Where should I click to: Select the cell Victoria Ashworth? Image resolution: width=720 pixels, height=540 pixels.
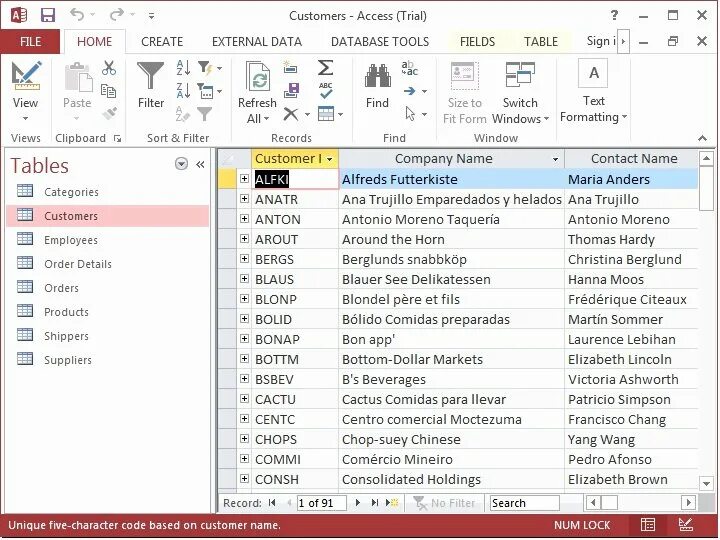[x=631, y=379]
